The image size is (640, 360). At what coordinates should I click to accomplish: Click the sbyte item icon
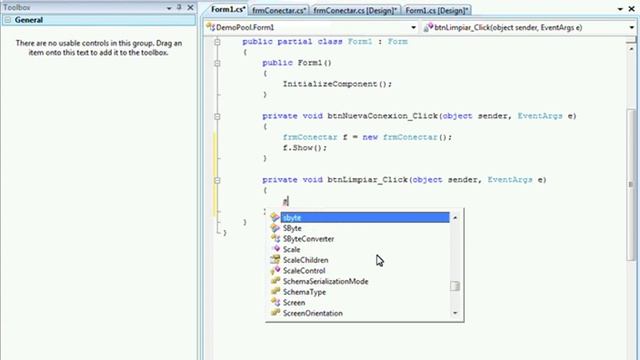tap(275, 218)
